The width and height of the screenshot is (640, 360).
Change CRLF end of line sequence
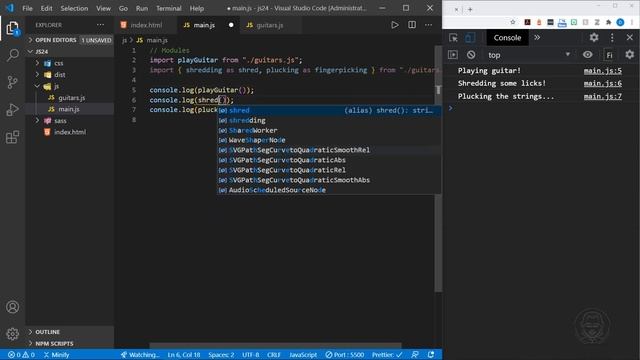point(273,355)
